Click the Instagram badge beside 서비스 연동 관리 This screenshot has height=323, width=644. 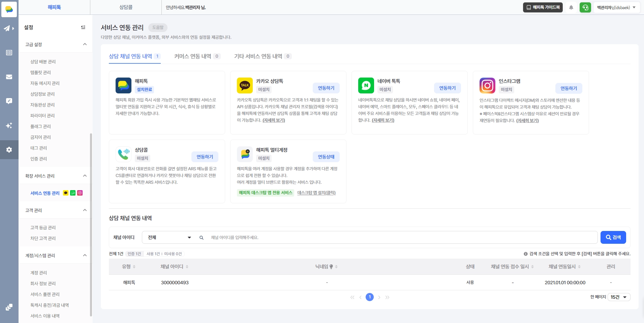point(80,193)
